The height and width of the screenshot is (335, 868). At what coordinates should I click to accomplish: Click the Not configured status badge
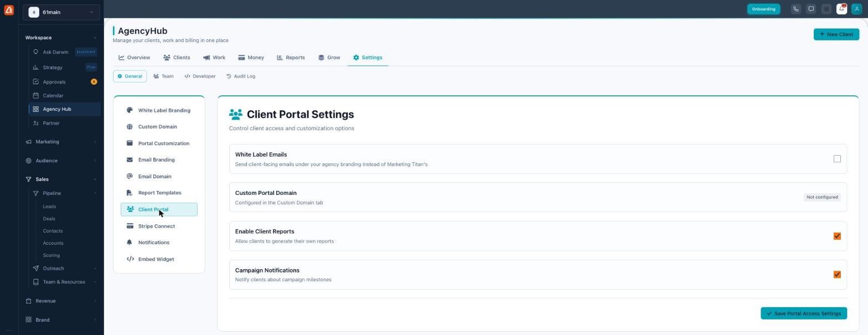click(x=822, y=197)
